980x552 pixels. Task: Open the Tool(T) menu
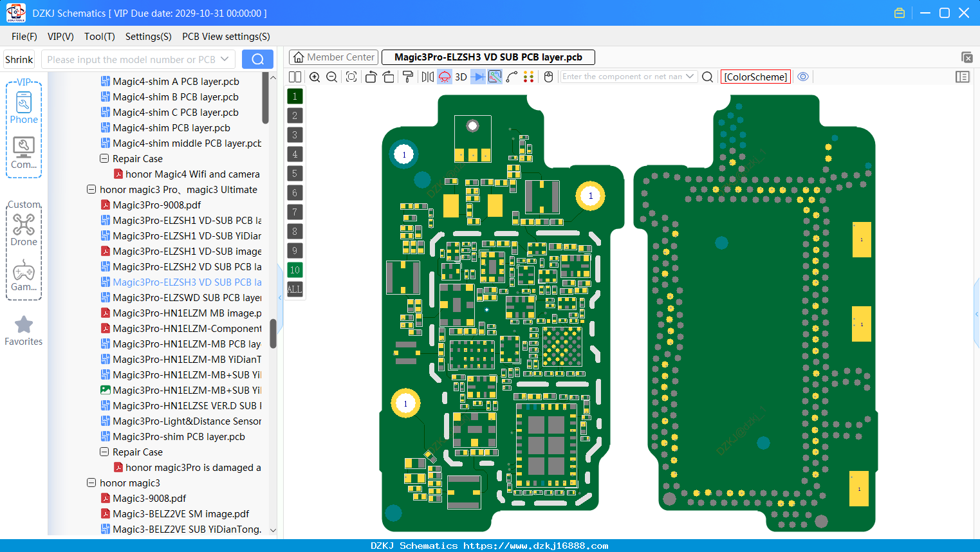point(100,37)
